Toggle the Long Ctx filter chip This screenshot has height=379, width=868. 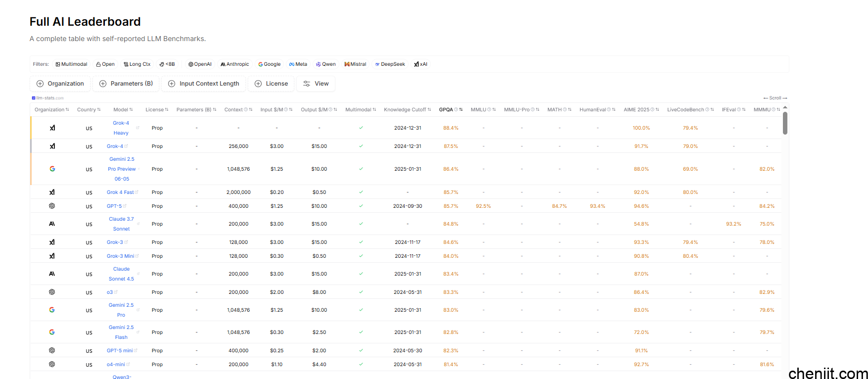click(137, 64)
